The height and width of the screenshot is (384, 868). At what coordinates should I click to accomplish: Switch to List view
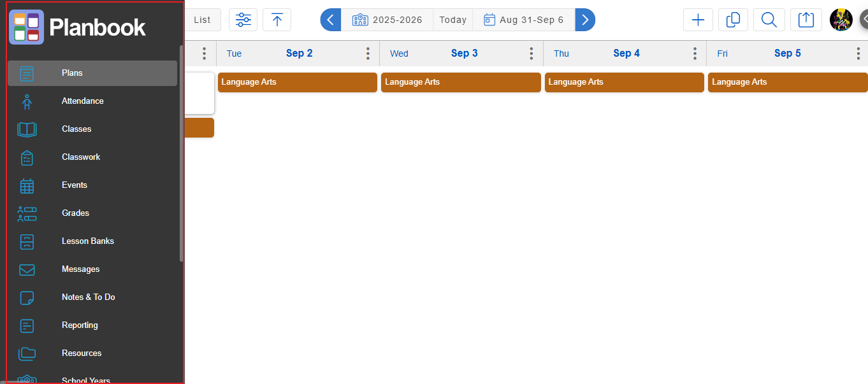tap(203, 20)
